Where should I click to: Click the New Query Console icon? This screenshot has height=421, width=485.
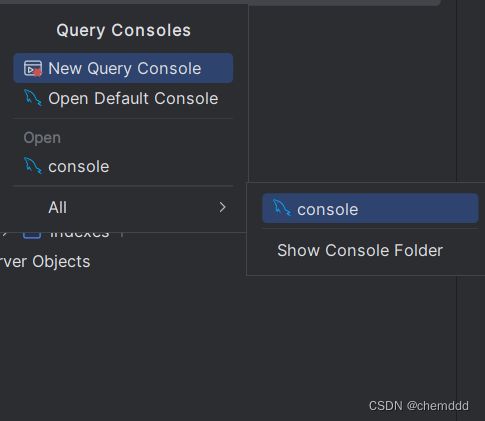click(x=33, y=68)
